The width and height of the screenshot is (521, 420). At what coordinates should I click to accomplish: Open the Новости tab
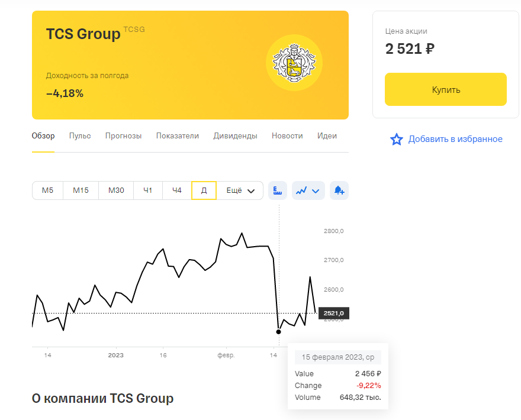(x=287, y=136)
